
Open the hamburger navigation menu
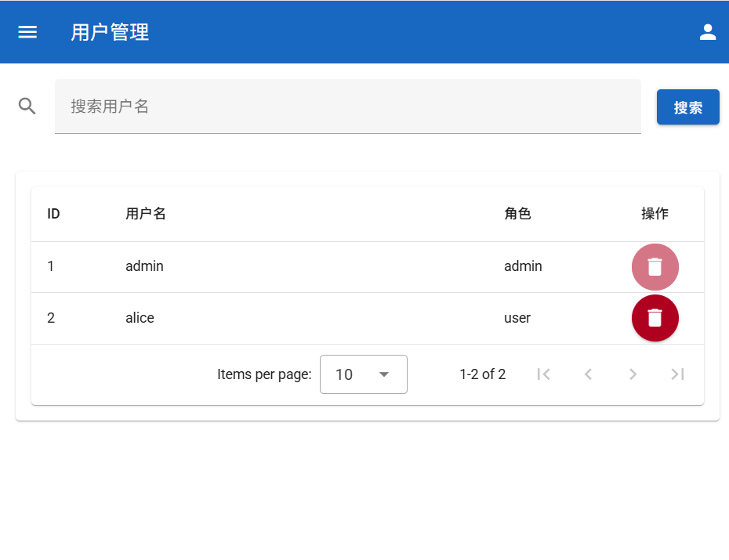coord(27,32)
